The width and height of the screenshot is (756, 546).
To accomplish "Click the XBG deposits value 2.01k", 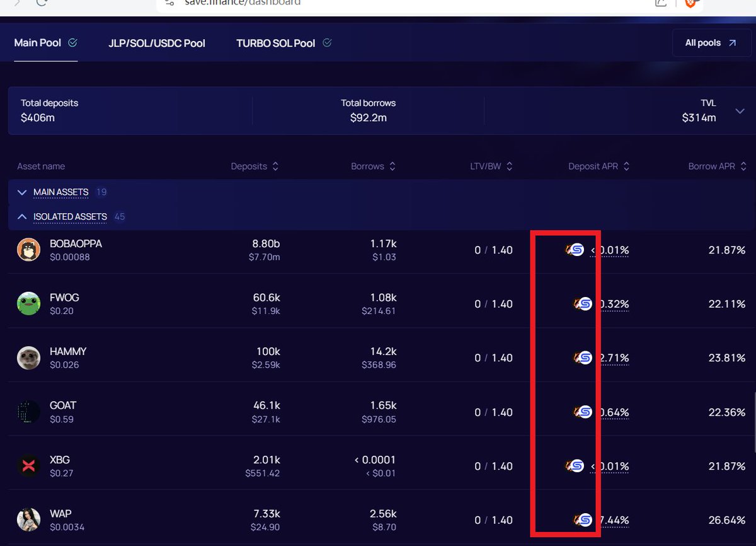I will pos(266,460).
